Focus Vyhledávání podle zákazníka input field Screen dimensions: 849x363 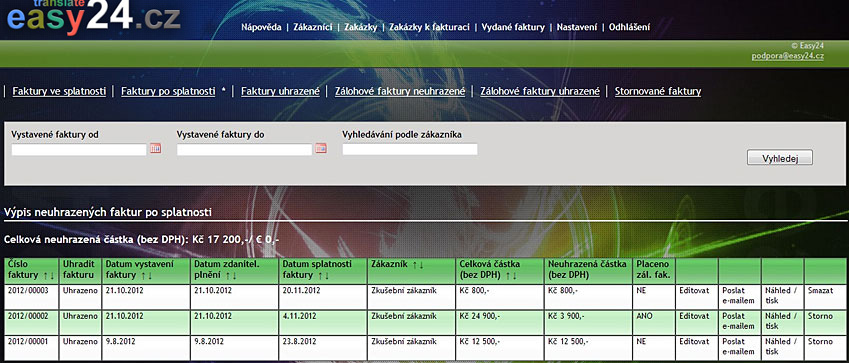[x=410, y=149]
